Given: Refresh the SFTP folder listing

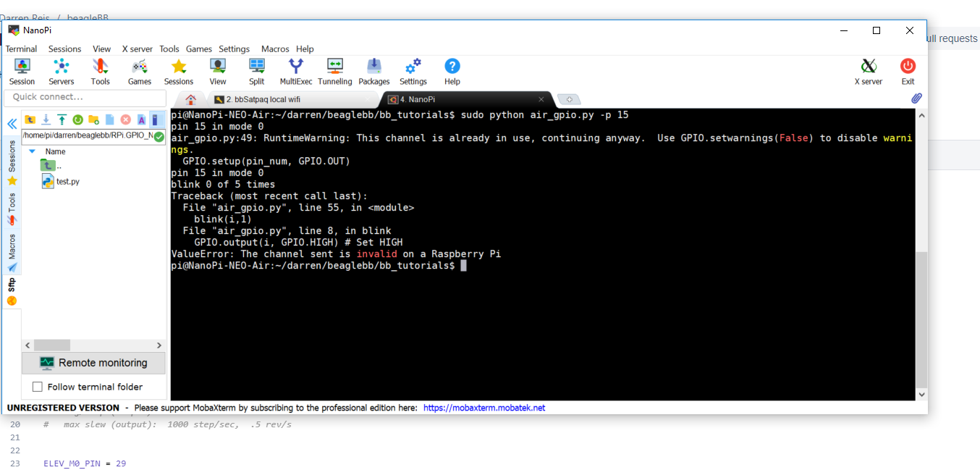Looking at the screenshot, I should pos(77,119).
